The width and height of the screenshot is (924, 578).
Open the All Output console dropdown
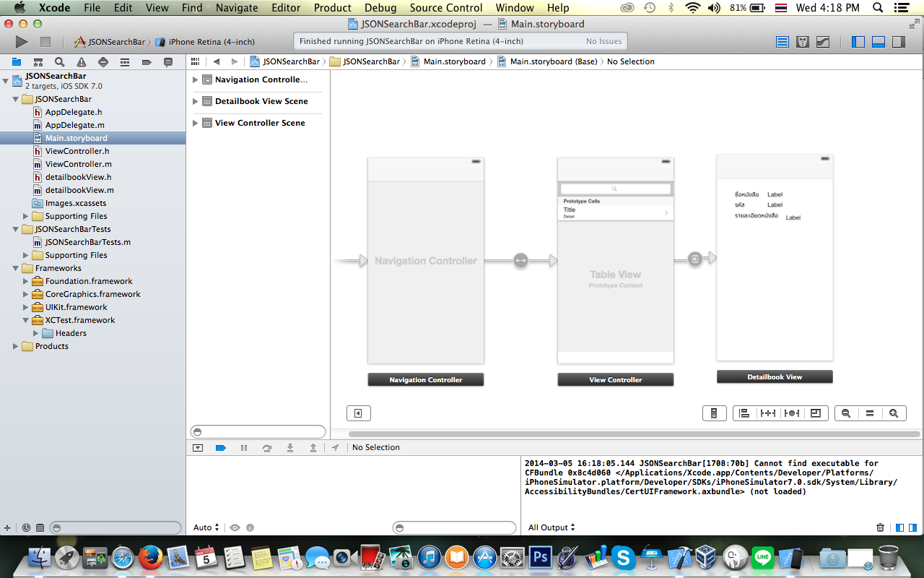point(552,527)
